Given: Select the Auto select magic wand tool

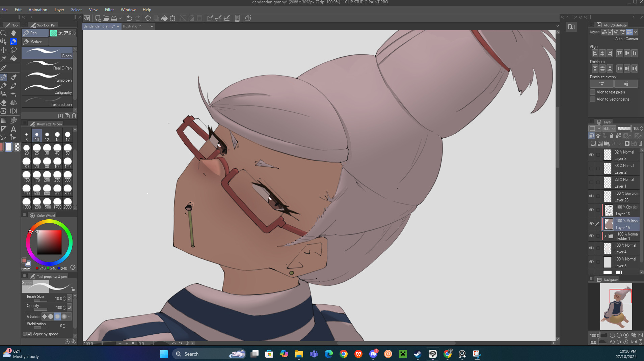Looking at the screenshot, I should pos(4,58).
